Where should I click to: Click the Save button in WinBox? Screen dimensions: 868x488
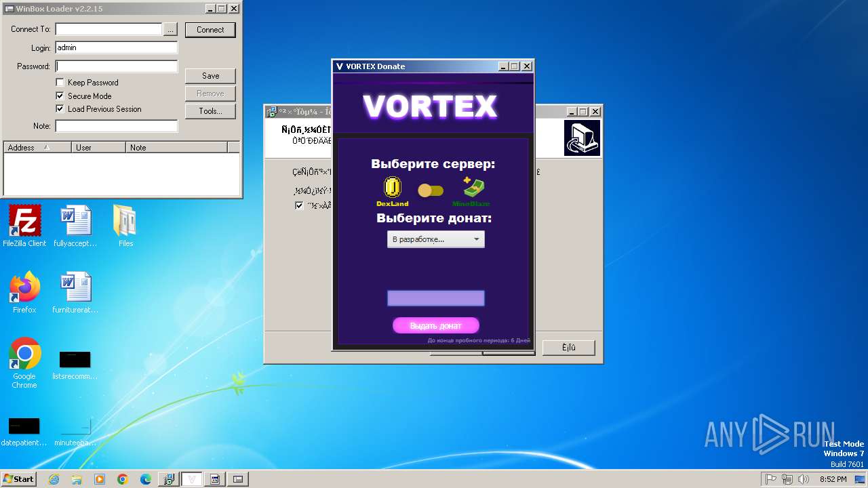[x=210, y=76]
